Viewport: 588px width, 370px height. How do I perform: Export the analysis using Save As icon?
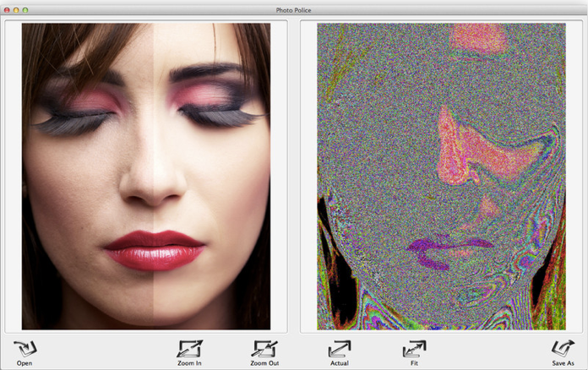pos(563,349)
